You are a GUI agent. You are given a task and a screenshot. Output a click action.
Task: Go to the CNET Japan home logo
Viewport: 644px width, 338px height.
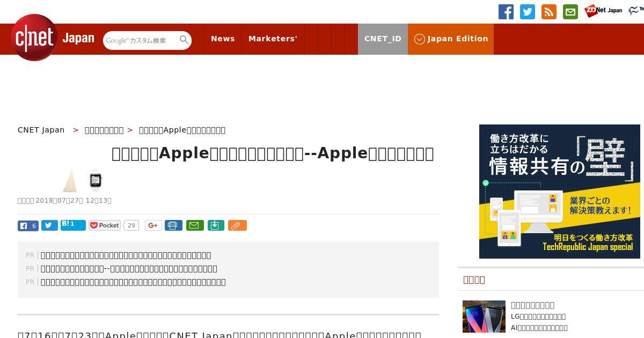click(53, 38)
